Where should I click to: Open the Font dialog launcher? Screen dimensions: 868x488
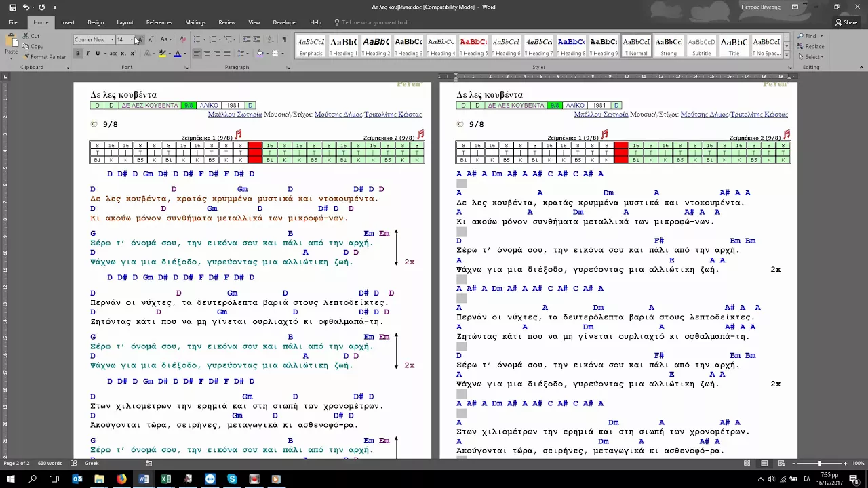click(186, 68)
